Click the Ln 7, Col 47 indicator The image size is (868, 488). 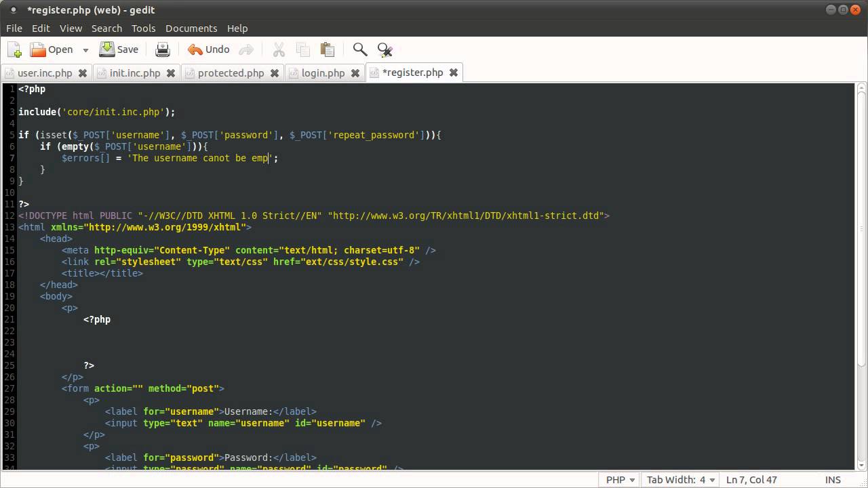click(751, 479)
